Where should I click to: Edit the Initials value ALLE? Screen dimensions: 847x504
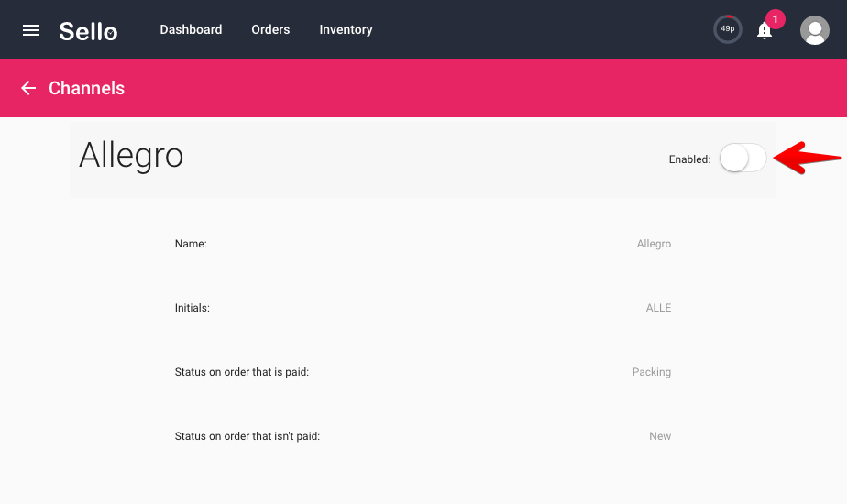click(x=658, y=308)
